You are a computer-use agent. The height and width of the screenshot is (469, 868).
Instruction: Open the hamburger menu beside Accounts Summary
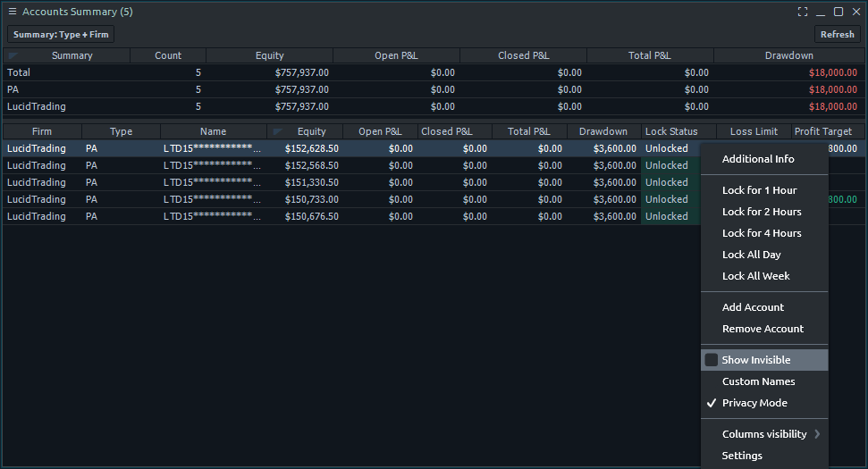point(13,12)
